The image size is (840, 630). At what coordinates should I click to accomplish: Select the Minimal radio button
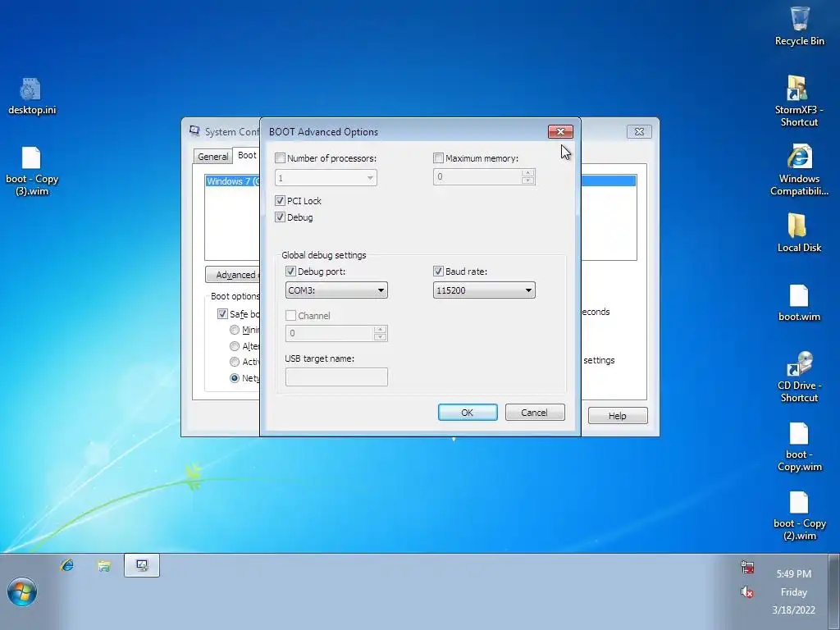(234, 330)
